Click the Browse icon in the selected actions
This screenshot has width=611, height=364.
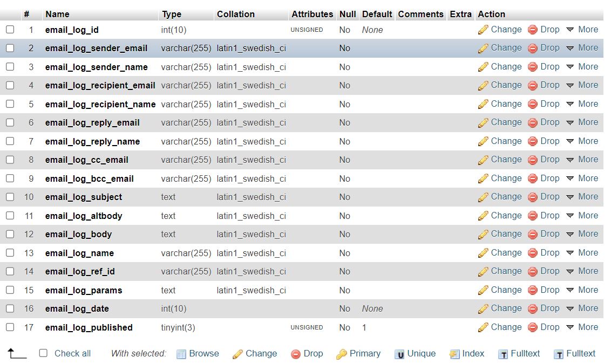(x=181, y=354)
